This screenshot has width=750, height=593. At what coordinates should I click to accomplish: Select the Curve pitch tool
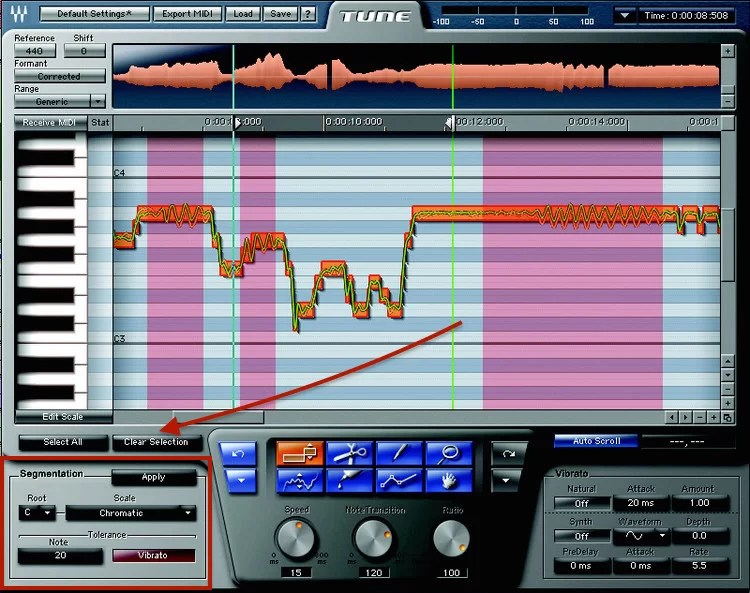[x=300, y=481]
